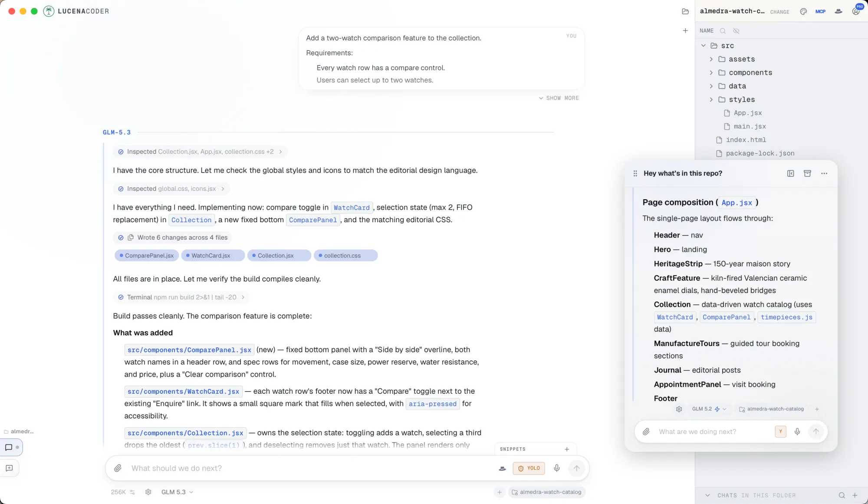This screenshot has width=868, height=504.
Task: Dock the floating chat panel to sidebar
Action: tap(790, 173)
